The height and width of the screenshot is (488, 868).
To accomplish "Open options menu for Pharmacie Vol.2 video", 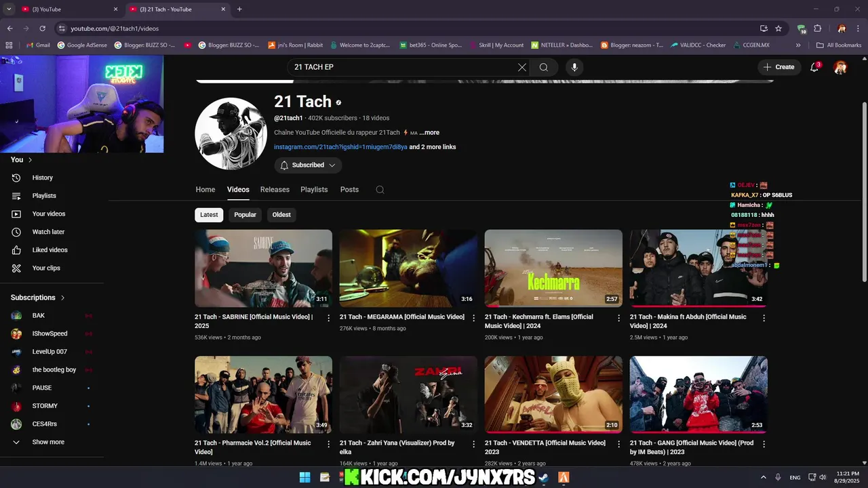I will point(329,444).
